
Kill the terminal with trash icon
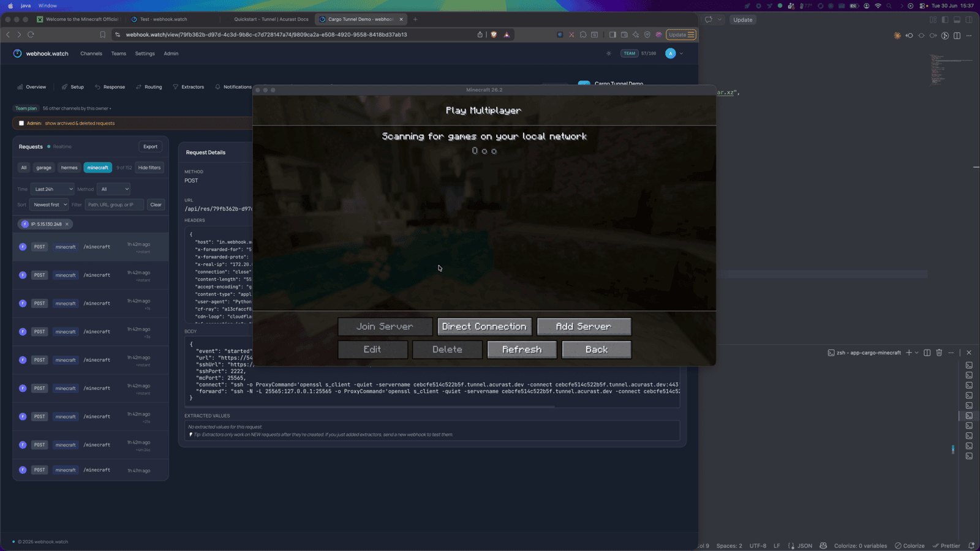[x=939, y=353]
